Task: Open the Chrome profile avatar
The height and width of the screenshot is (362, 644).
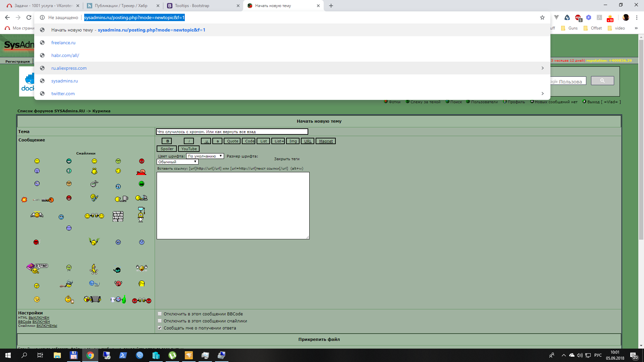Action: (x=626, y=17)
